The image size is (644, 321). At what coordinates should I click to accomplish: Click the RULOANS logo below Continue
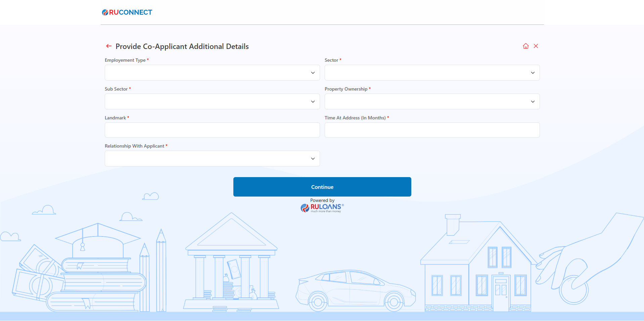tap(322, 208)
